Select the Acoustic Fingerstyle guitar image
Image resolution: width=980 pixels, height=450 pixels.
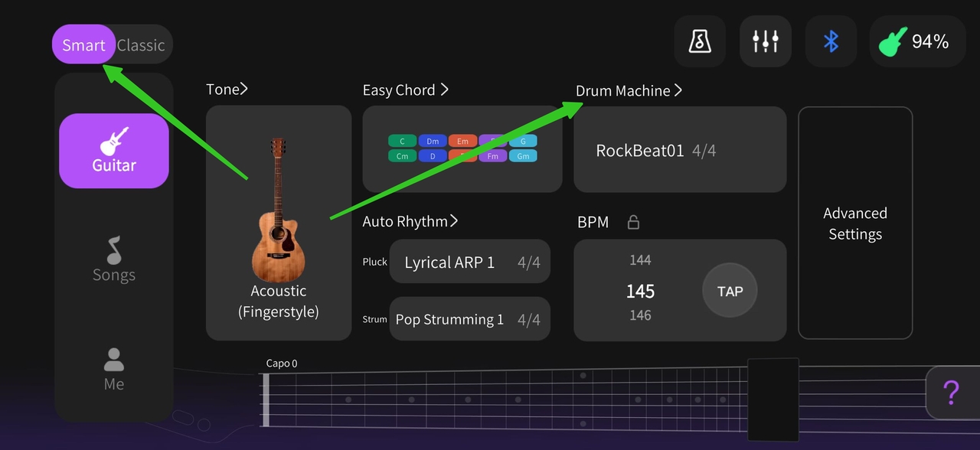[279, 210]
